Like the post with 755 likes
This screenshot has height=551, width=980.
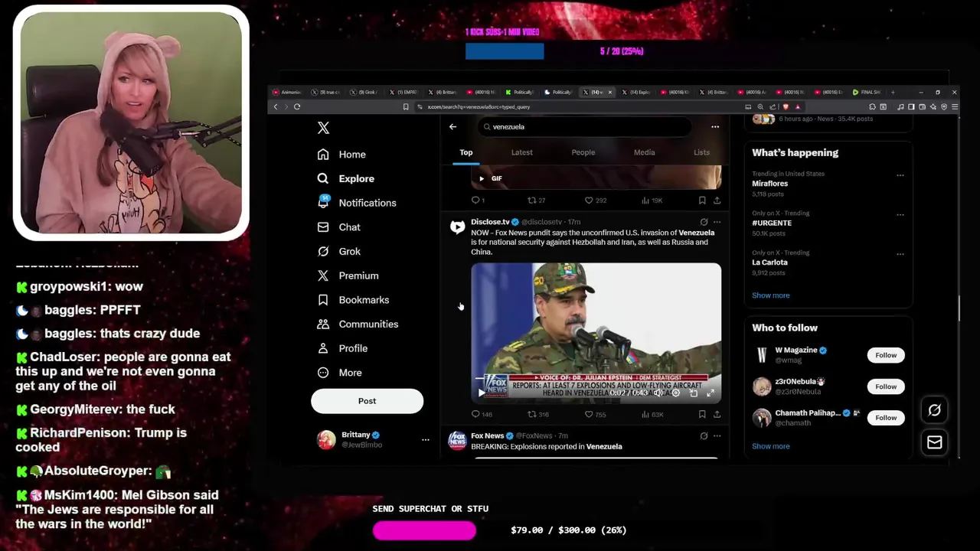point(589,414)
